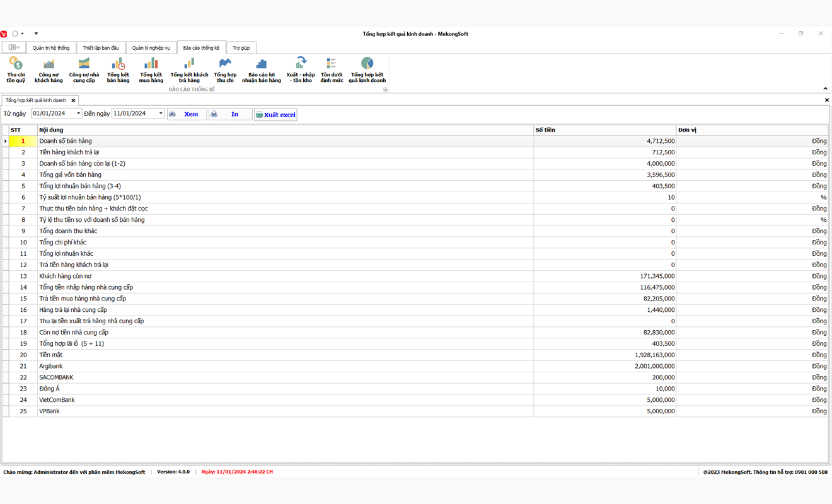Screen dimensions: 832x504
Task: Click the Tổng kết bán hàng icon
Action: point(118,69)
